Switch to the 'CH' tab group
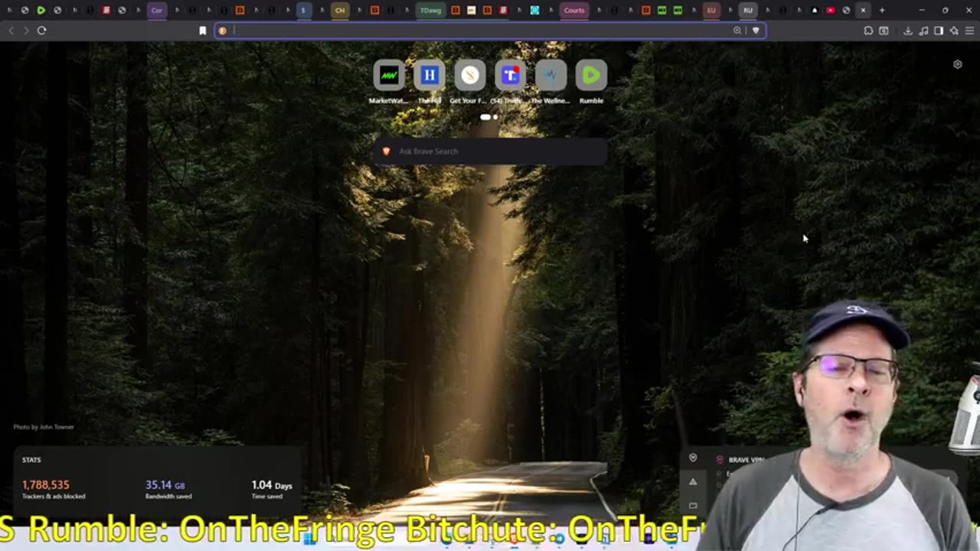This screenshot has height=551, width=980. point(340,10)
